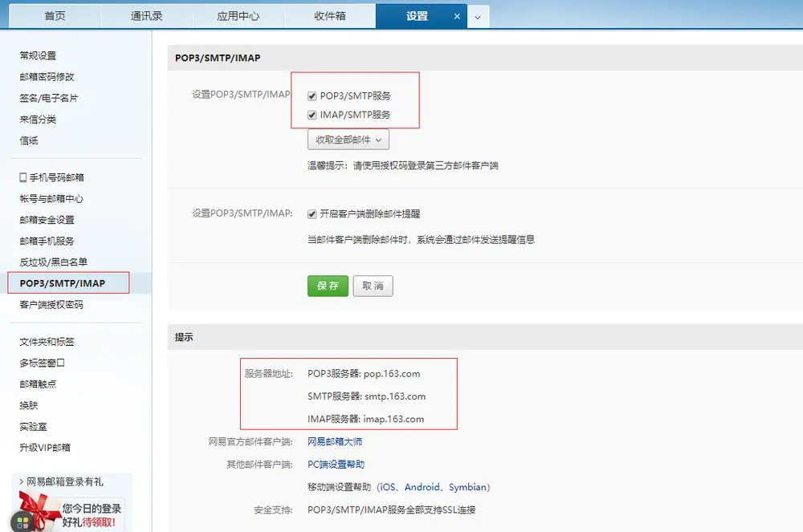Disable the IMAP/SMTP服务 checkbox
The width and height of the screenshot is (803, 532).
click(x=312, y=115)
